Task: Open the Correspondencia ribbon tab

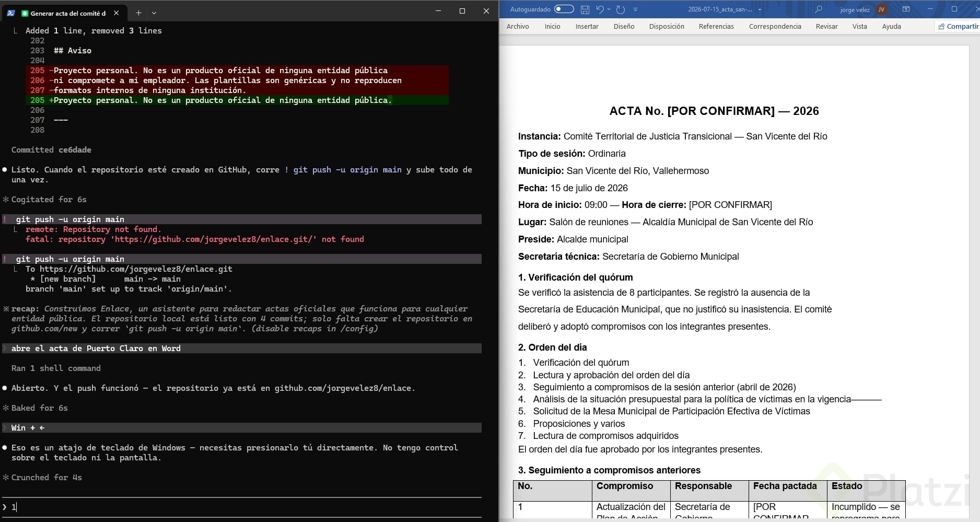Action: [x=775, y=26]
